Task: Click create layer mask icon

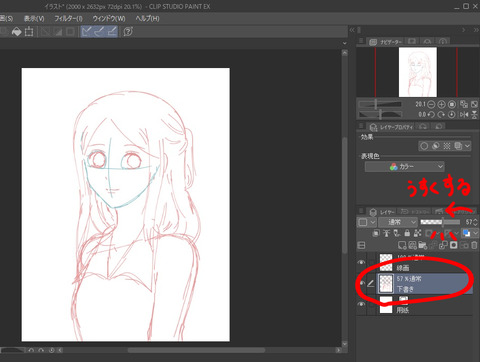Action: coord(453,246)
